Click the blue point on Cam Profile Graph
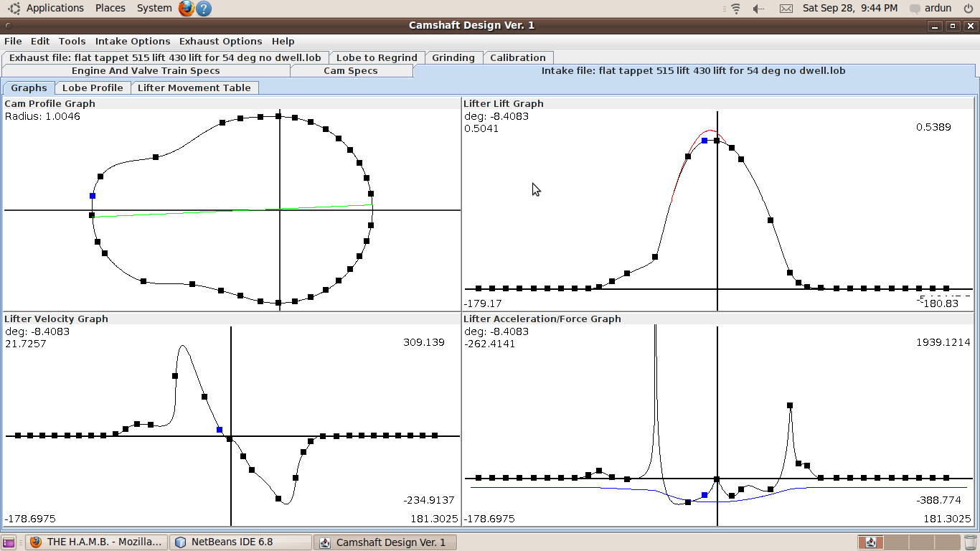The image size is (980, 551). coord(93,196)
